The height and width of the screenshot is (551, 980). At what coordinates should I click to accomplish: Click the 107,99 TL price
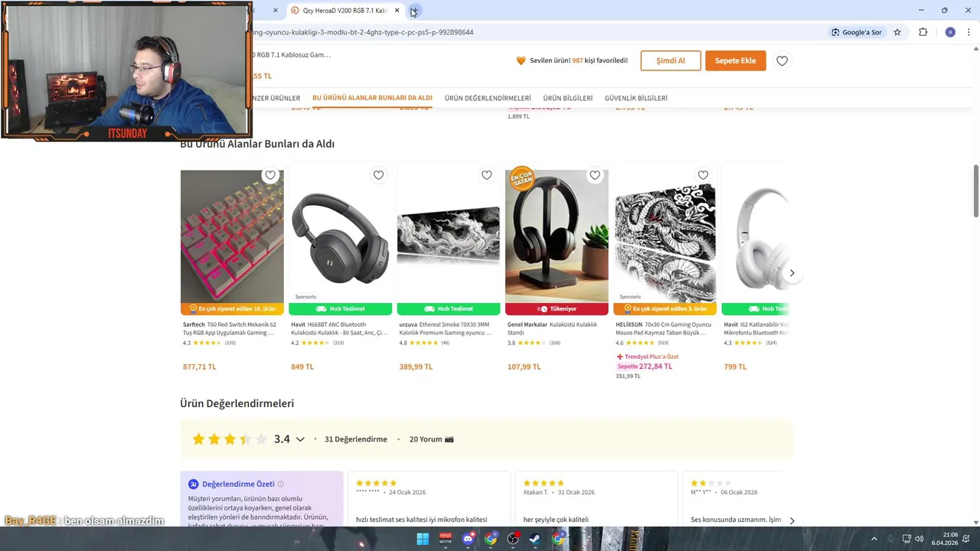[524, 367]
